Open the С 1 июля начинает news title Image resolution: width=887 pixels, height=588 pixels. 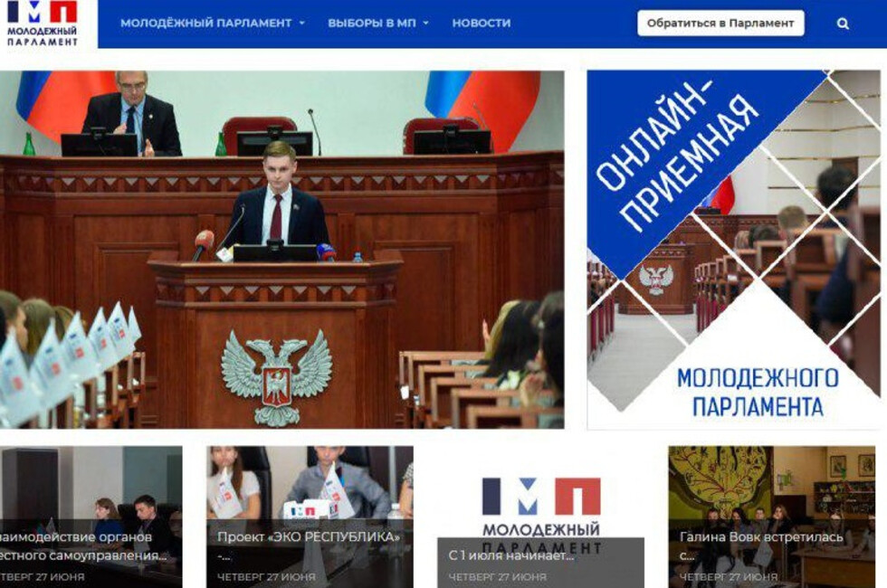pyautogui.click(x=510, y=555)
